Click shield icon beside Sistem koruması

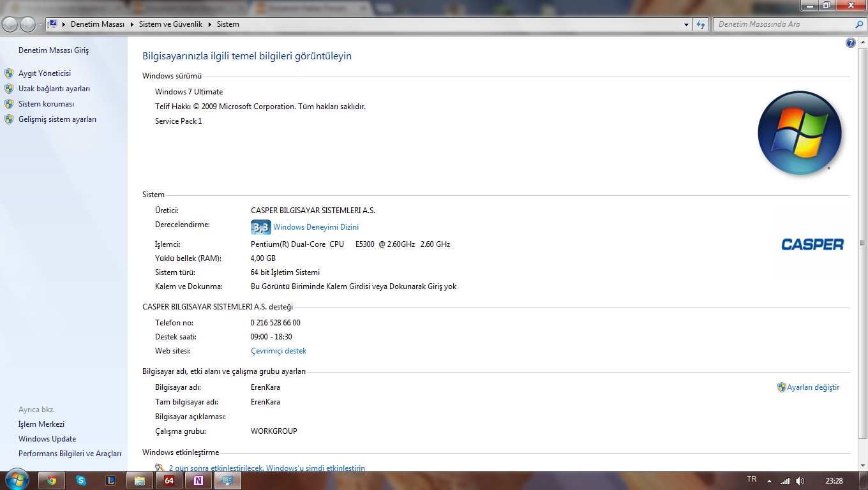[9, 104]
